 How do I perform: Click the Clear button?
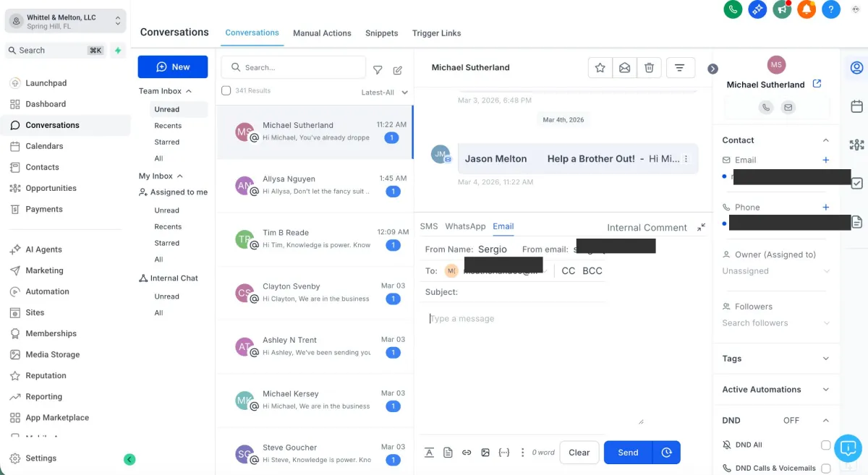click(x=579, y=453)
